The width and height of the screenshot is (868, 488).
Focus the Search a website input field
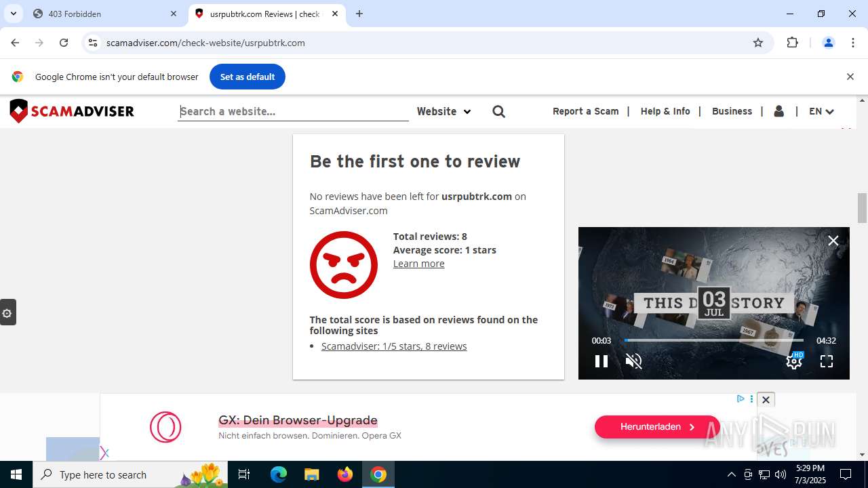pos(294,111)
